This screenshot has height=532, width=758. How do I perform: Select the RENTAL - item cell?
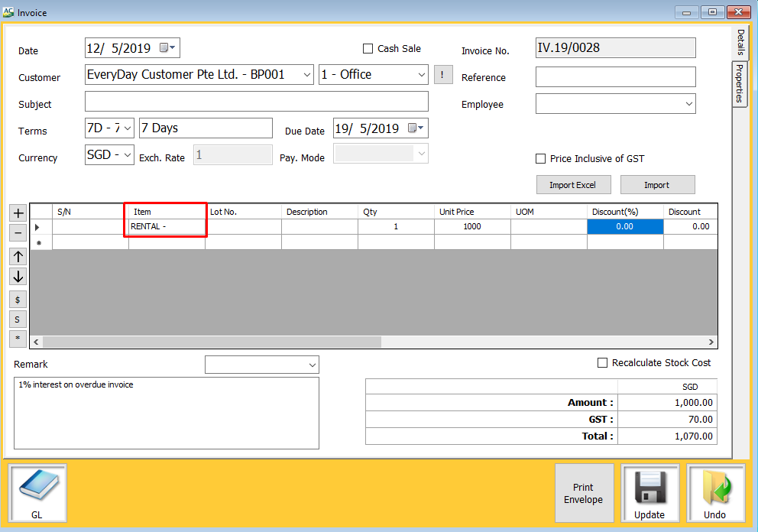(x=167, y=227)
